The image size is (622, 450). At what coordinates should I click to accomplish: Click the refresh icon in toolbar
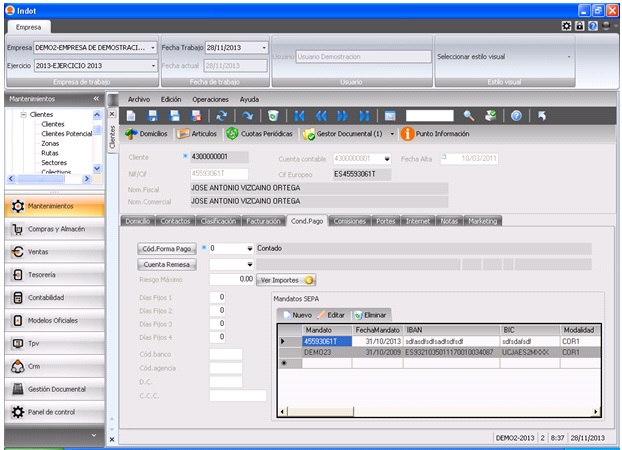(x=221, y=116)
